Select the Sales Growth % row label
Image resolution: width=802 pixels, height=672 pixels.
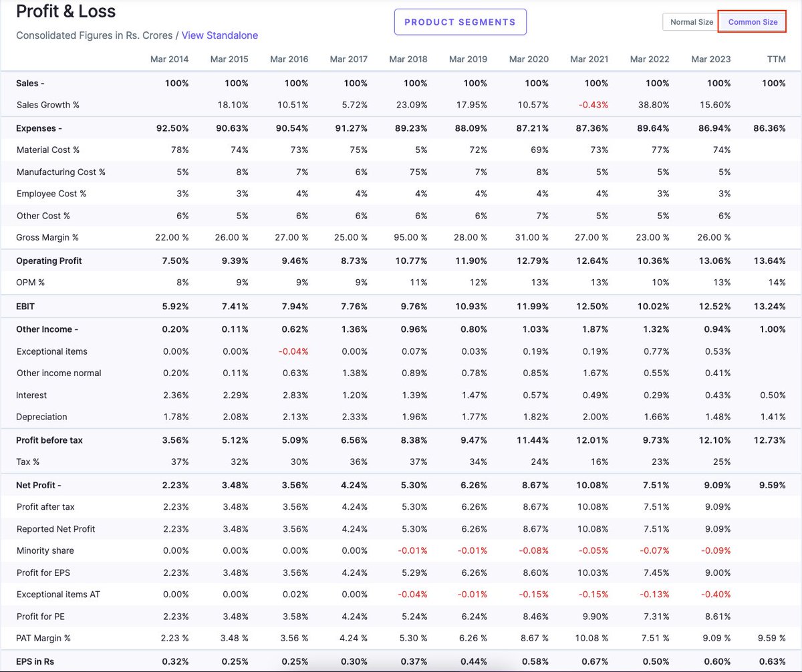(48, 106)
